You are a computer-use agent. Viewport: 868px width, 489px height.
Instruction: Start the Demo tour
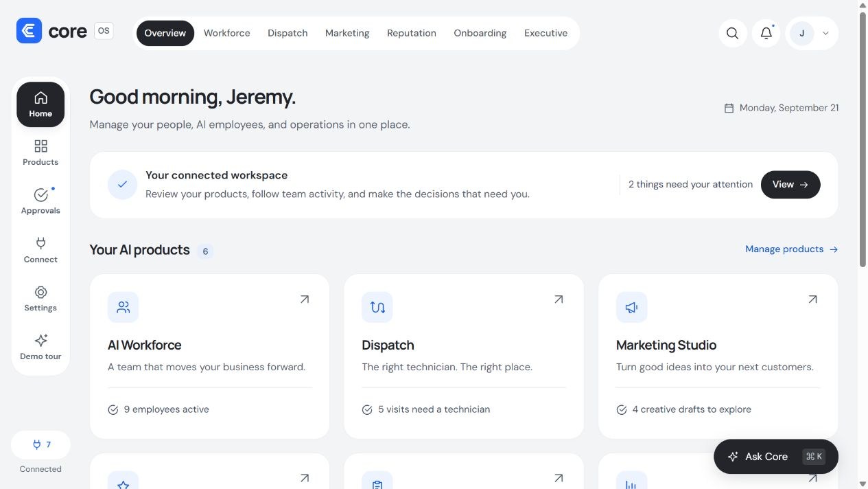(x=40, y=348)
